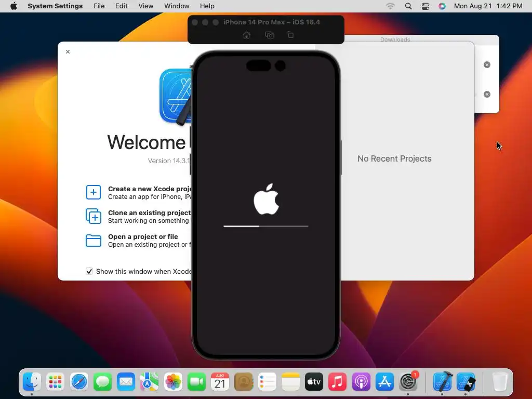Image resolution: width=532 pixels, height=399 pixels.
Task: Open Apple TV from the Dock
Action: [314, 382]
